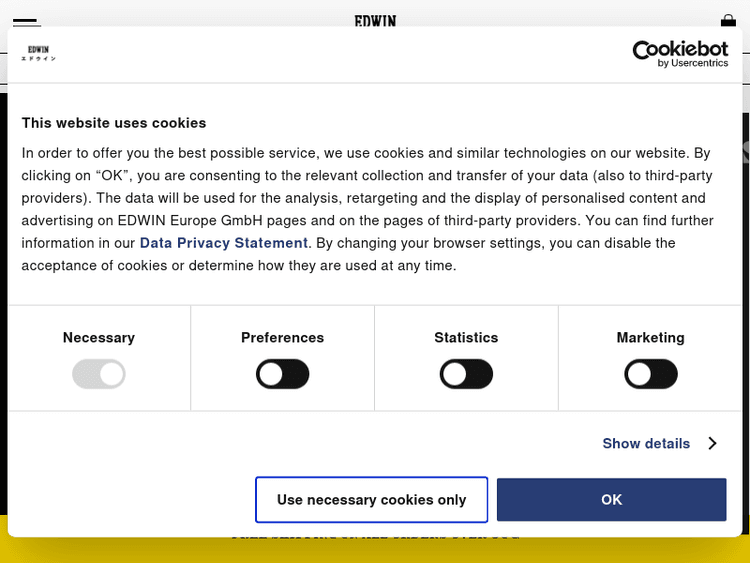Select the Marketing category label

pos(651,338)
